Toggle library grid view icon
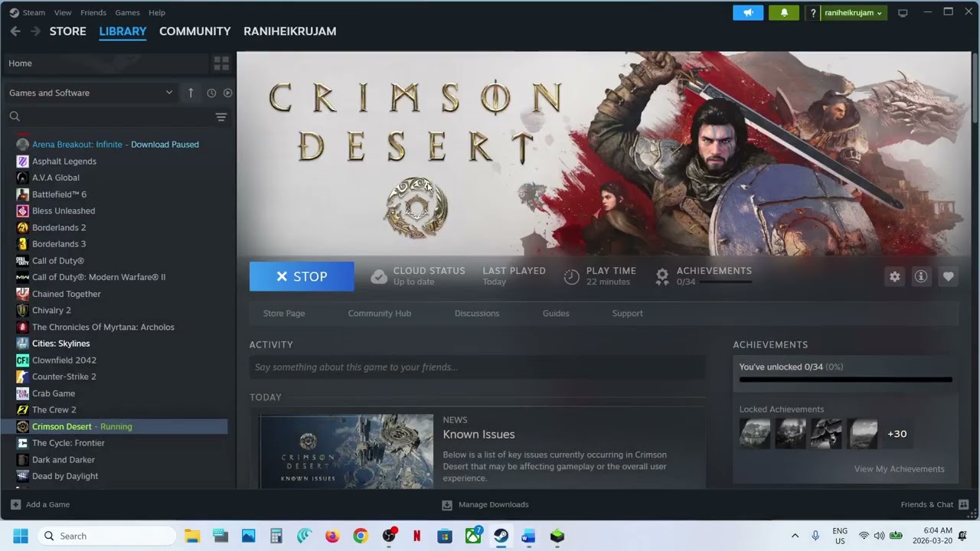The width and height of the screenshot is (980, 551). [221, 64]
